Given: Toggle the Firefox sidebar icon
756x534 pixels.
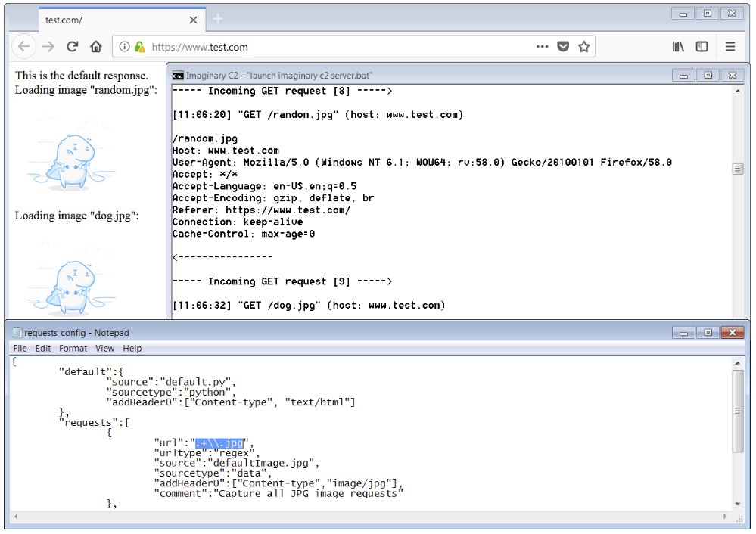Looking at the screenshot, I should [702, 47].
